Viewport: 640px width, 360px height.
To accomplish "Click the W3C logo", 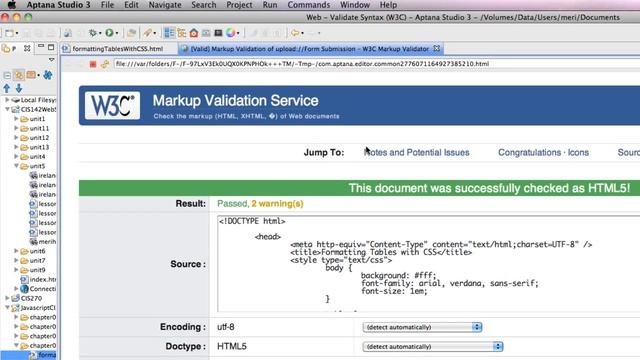I will click(x=112, y=106).
